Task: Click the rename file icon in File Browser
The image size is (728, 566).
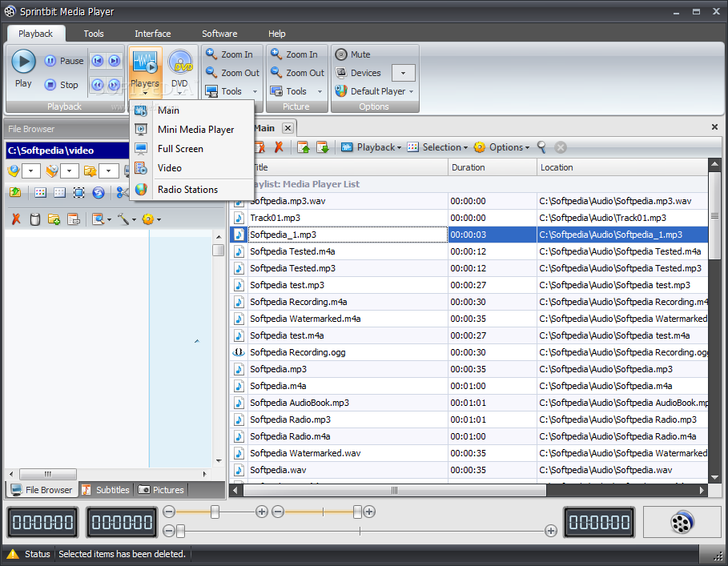Action: (74, 219)
